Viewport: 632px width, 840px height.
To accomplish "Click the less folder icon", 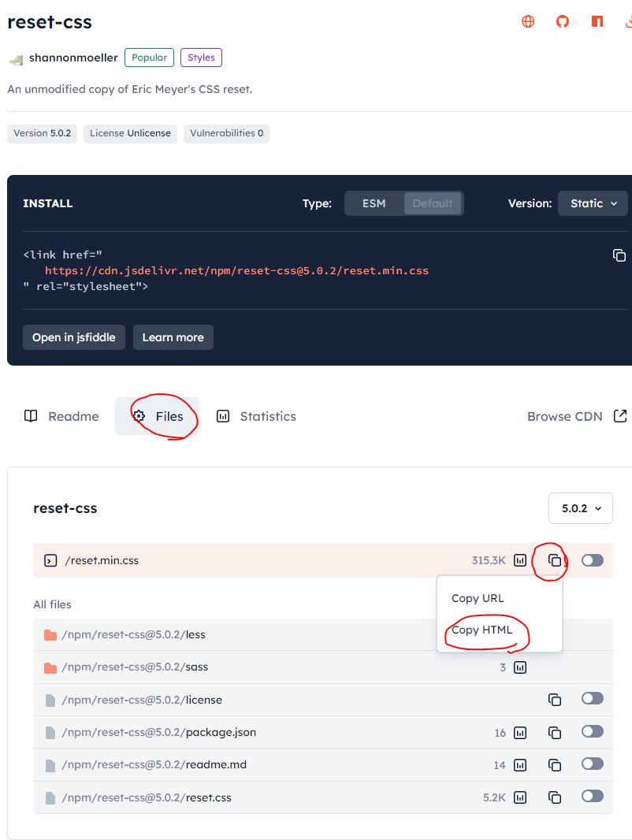I will (x=50, y=635).
